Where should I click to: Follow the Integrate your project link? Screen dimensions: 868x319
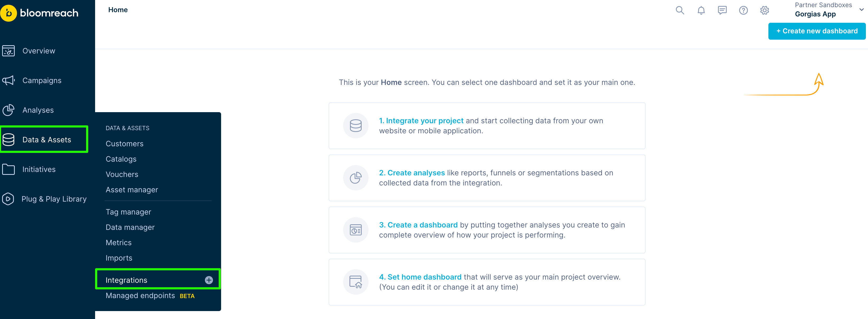[421, 121]
